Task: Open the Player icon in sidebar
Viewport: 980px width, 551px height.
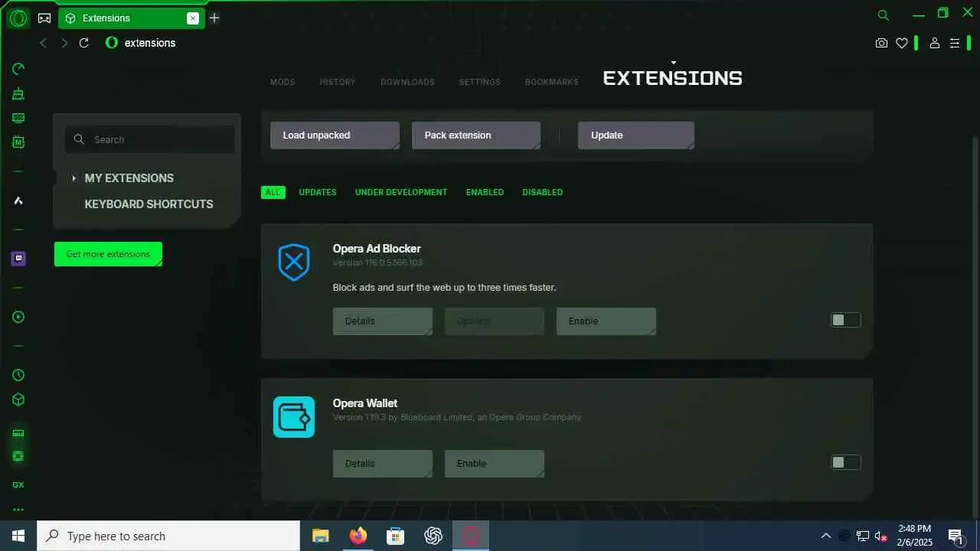Action: click(18, 317)
